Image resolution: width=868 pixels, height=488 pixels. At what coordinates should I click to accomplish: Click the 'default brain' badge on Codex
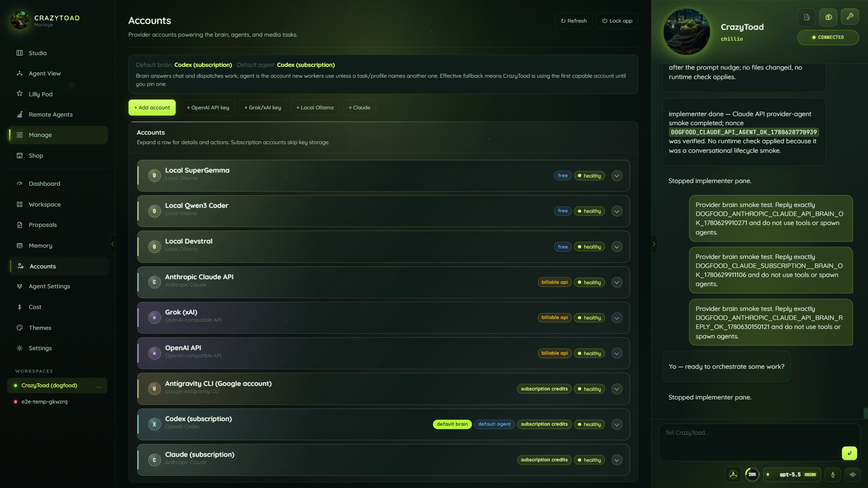coord(452,424)
